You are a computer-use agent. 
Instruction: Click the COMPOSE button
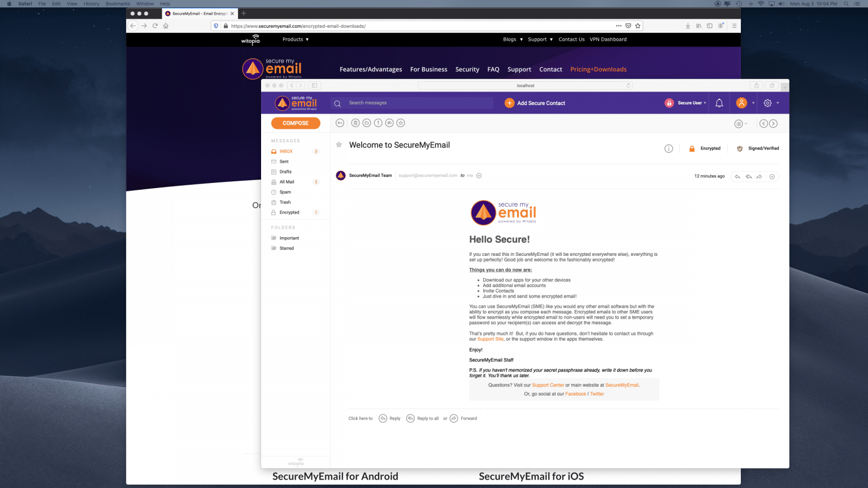[x=296, y=123]
